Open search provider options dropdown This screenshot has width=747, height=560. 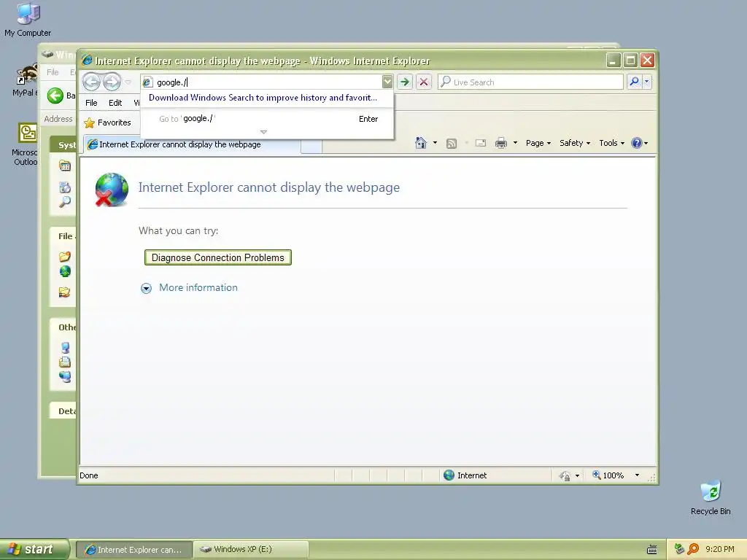646,82
